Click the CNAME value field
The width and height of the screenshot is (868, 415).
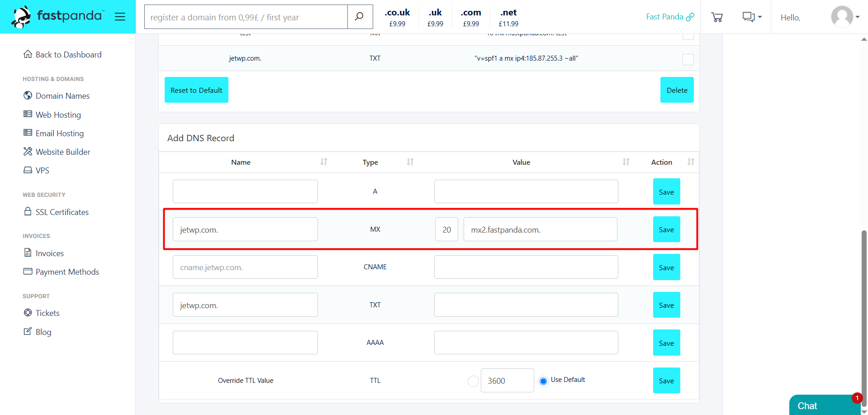click(526, 267)
